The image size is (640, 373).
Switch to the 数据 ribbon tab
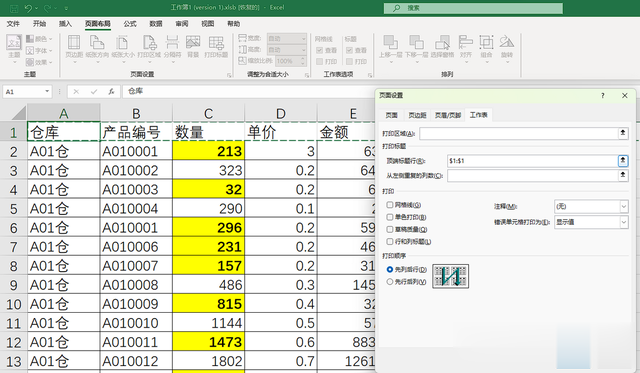tap(156, 24)
